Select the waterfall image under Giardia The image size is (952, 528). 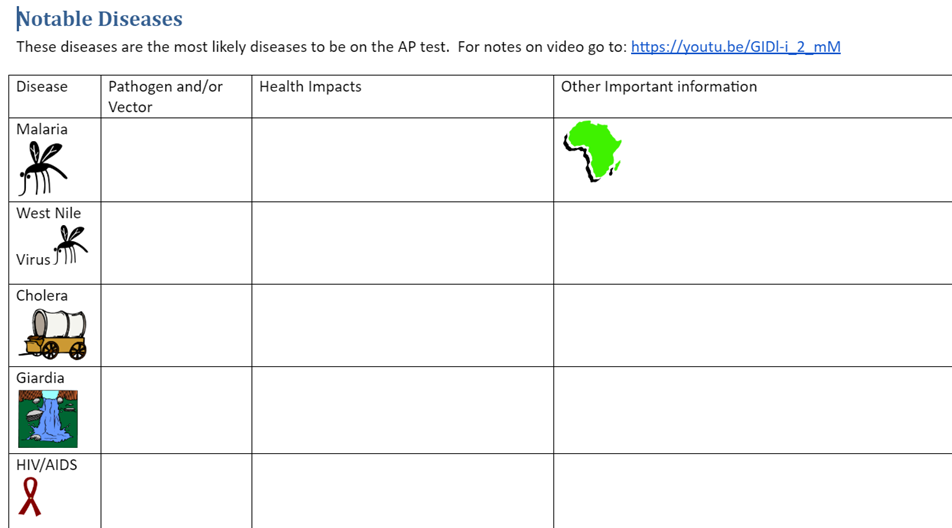[x=47, y=418]
